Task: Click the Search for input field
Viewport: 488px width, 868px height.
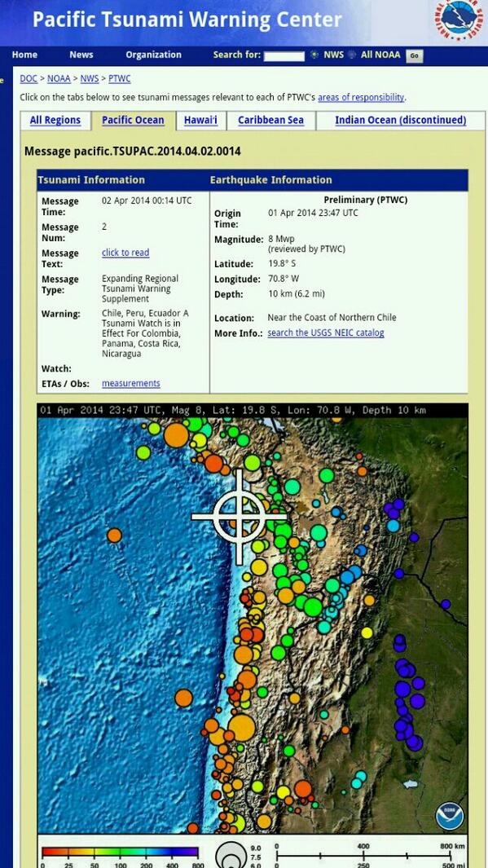Action: [x=284, y=56]
